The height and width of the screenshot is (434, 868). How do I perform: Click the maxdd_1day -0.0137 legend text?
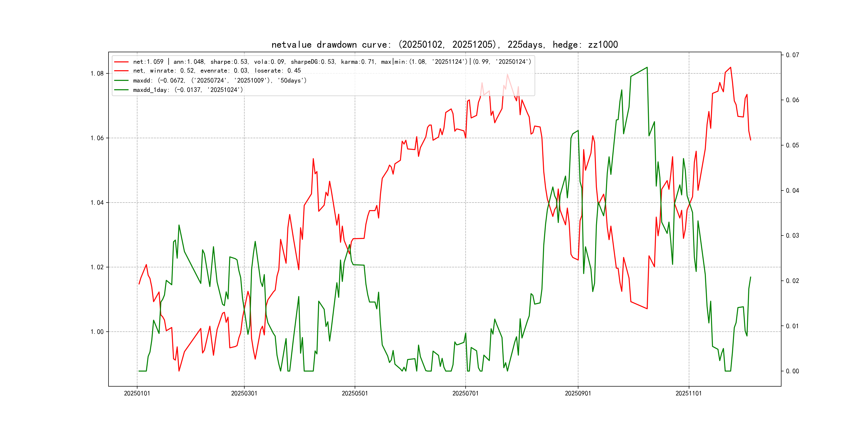(x=188, y=90)
